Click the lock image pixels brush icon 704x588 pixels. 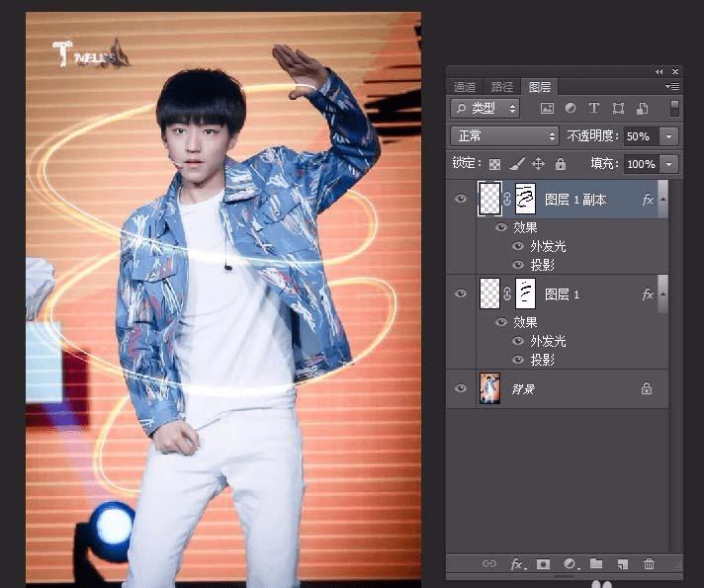pos(517,164)
